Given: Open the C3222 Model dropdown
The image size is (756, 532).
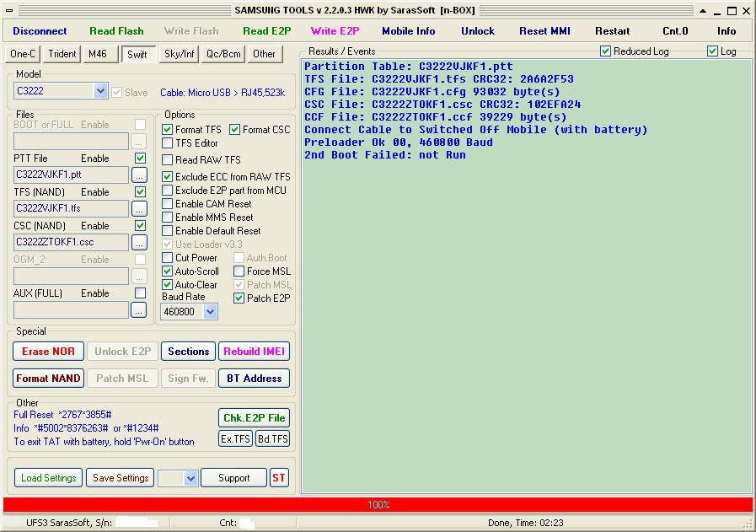Looking at the screenshot, I should [100, 91].
